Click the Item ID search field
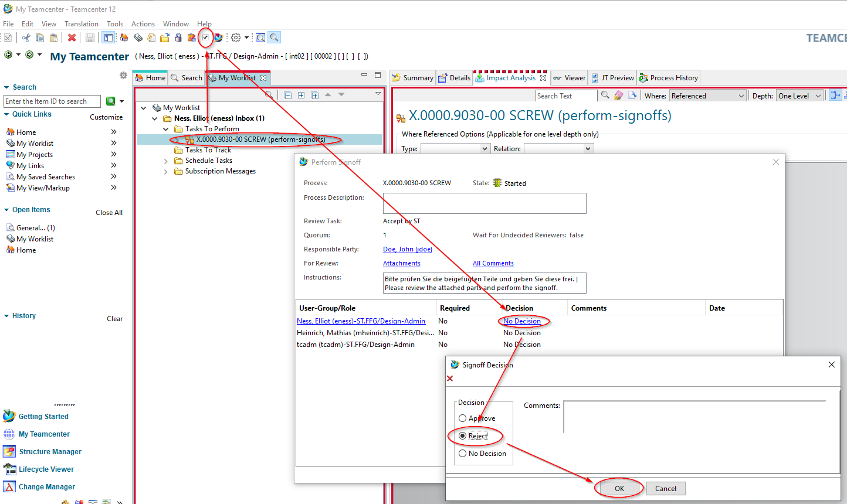Viewport: 847px width, 504px height. coord(52,101)
